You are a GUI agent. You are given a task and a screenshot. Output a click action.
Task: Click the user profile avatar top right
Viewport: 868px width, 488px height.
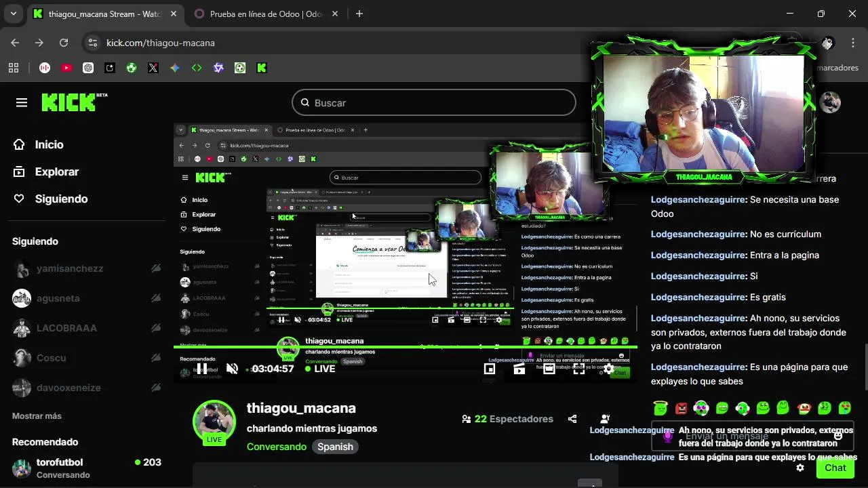830,102
